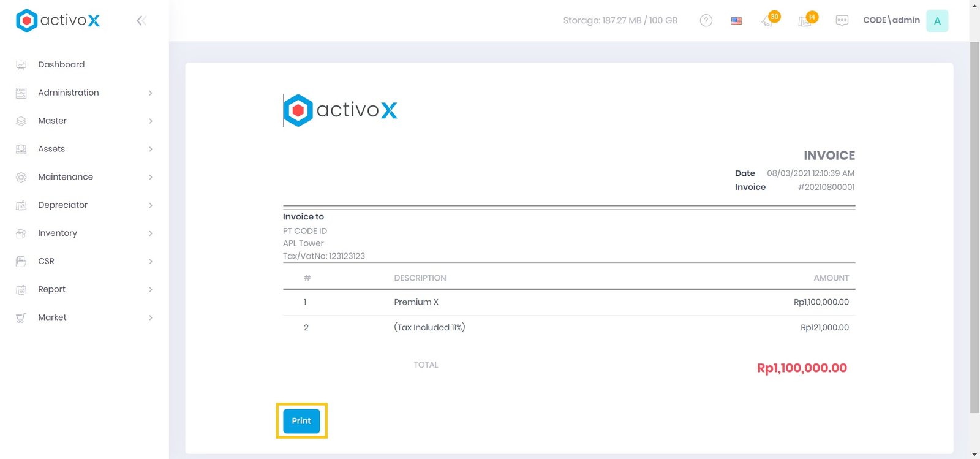Change language via the flag icon
Image resolution: width=980 pixels, height=459 pixels.
736,21
